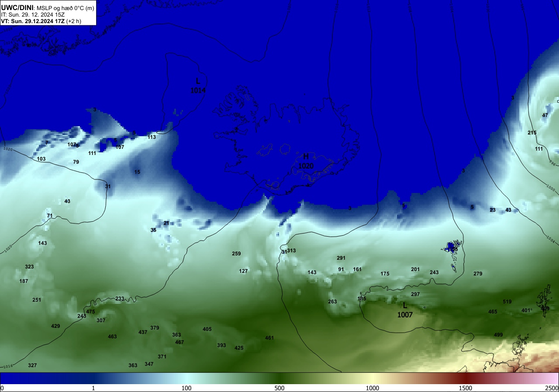Click the height value '297'

point(415,294)
